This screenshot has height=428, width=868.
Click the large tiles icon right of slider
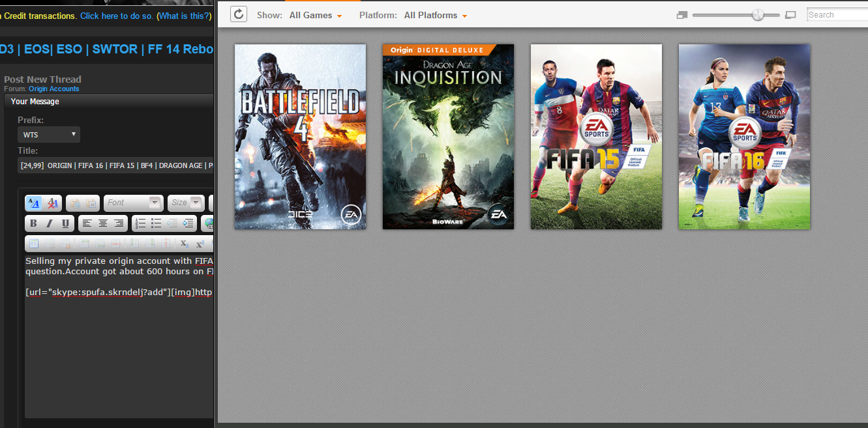click(791, 15)
